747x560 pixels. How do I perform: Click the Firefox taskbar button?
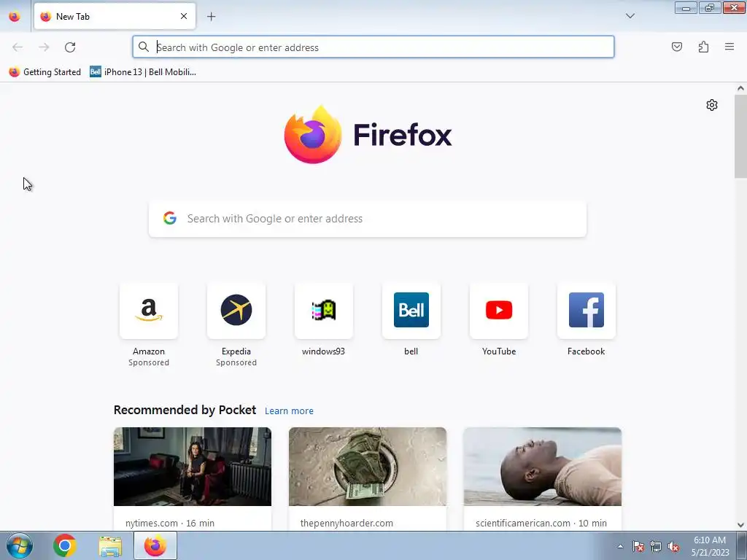point(155,545)
